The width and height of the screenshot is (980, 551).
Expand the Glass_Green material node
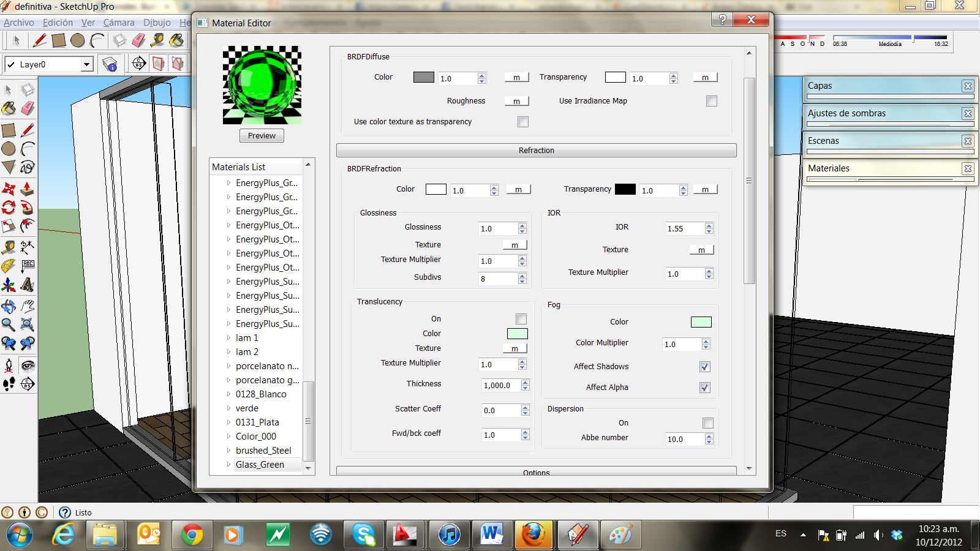click(x=228, y=465)
